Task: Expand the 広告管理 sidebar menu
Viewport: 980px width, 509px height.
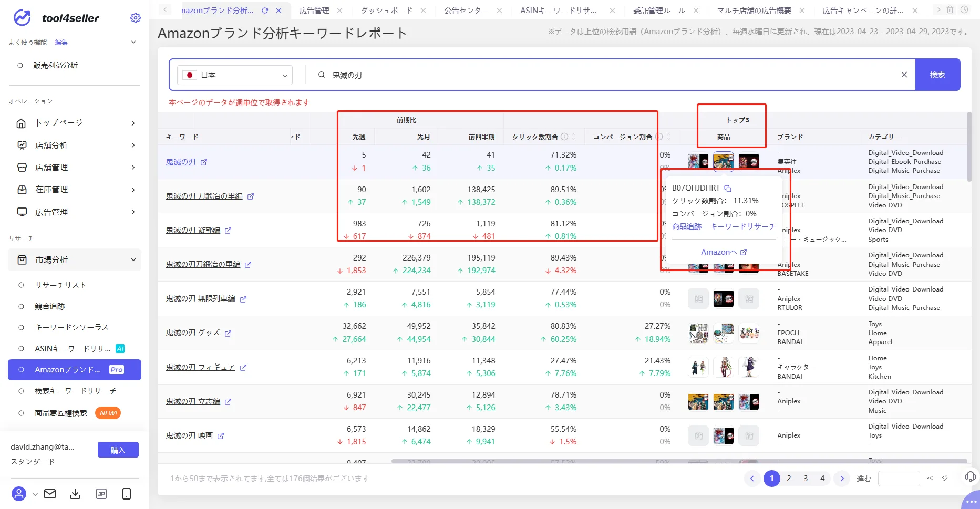Action: coord(74,212)
